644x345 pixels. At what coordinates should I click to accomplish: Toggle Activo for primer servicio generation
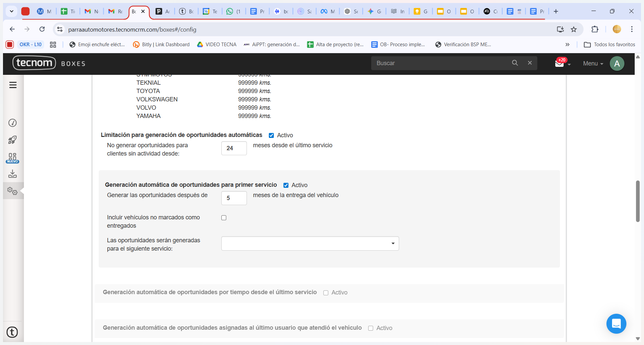tap(286, 185)
